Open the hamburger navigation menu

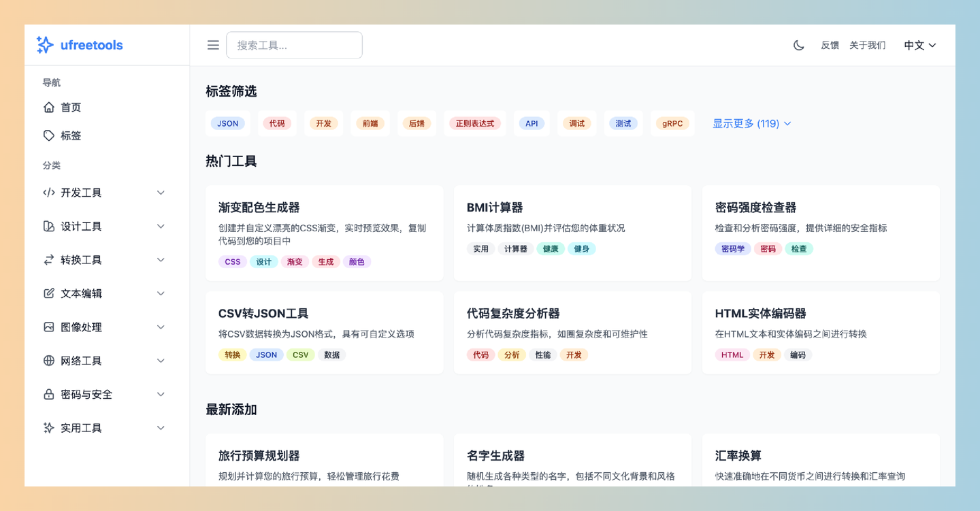click(x=213, y=45)
